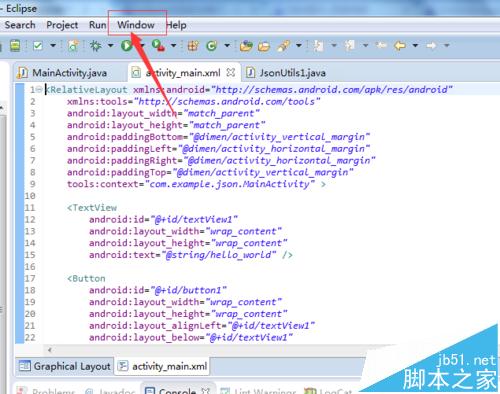Click the green Run play icon

(127, 45)
